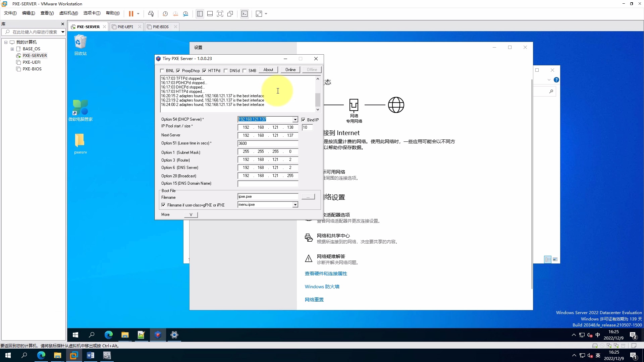Open the Windows 防火墙 link
The height and width of the screenshot is (362, 644).
click(x=321, y=287)
